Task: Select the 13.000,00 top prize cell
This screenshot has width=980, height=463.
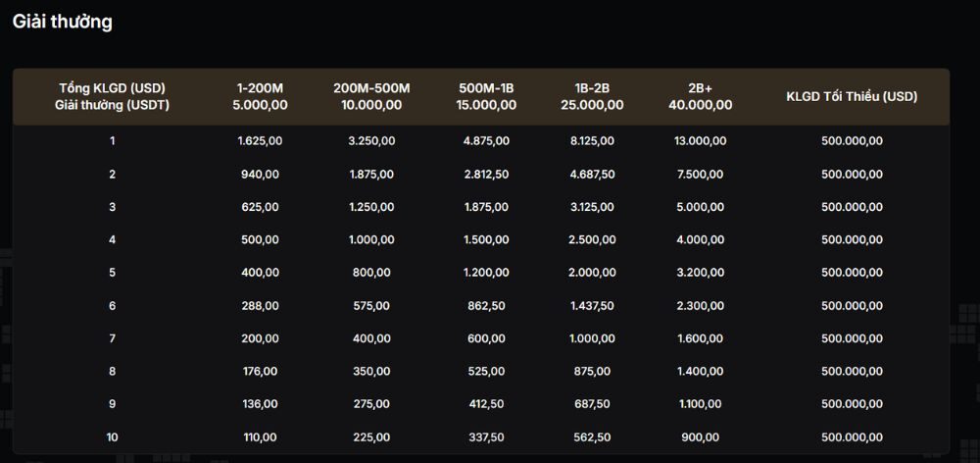Action: 700,141
